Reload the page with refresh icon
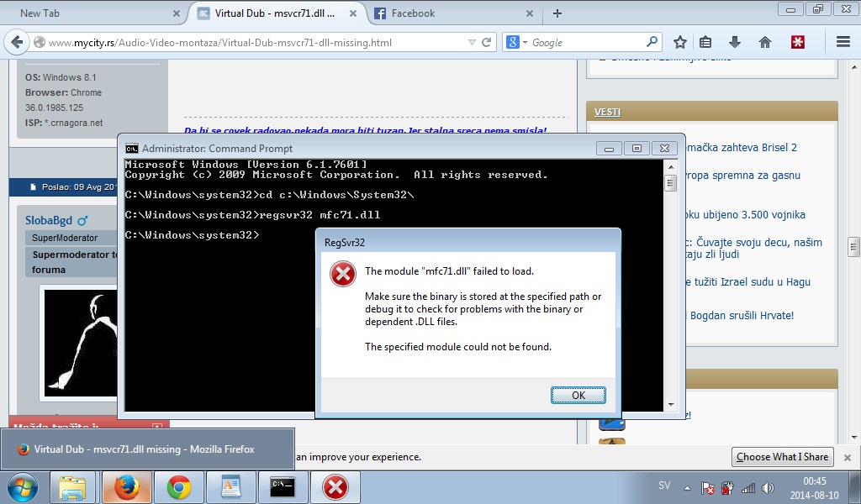 pos(486,42)
